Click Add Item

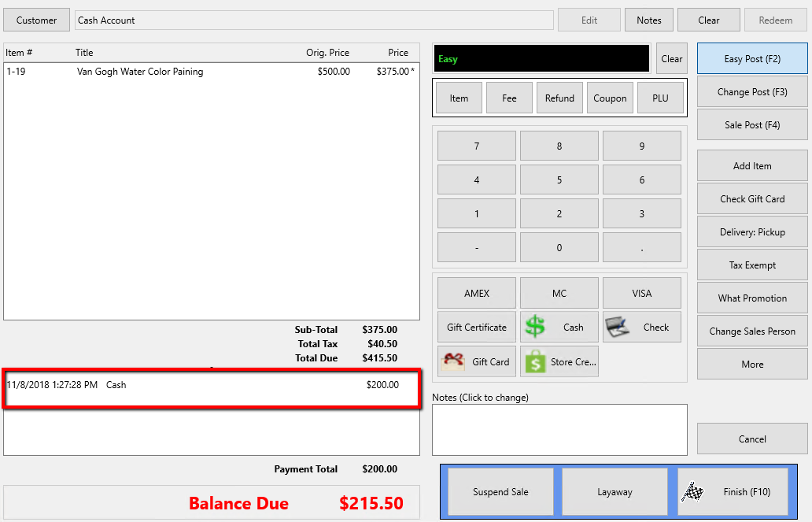[x=752, y=166]
